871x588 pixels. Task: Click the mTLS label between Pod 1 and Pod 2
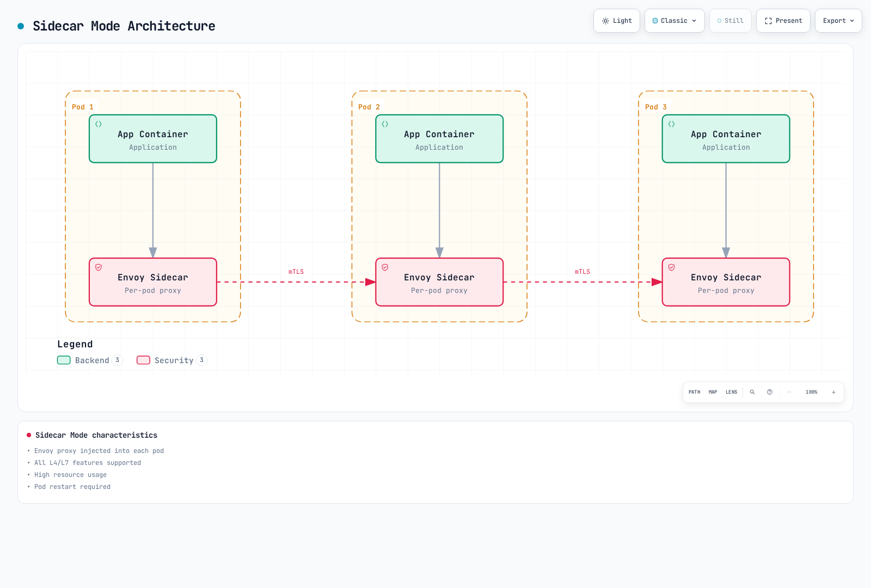click(296, 272)
